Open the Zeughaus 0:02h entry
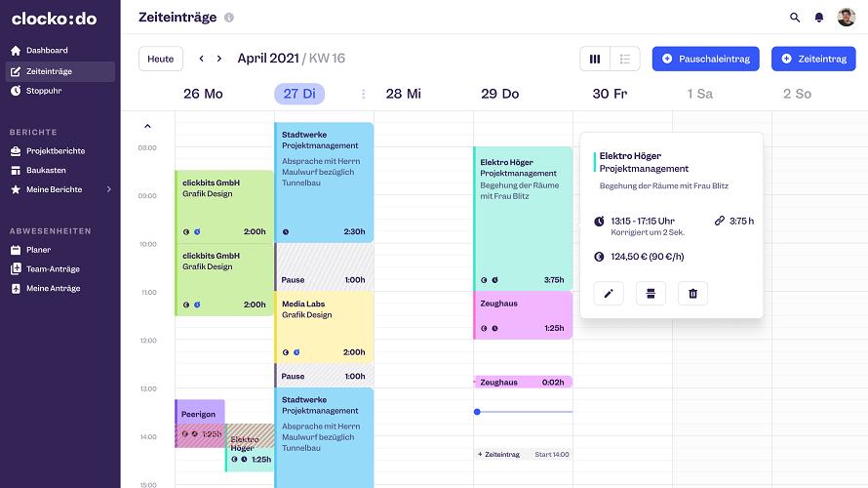 [x=523, y=383]
